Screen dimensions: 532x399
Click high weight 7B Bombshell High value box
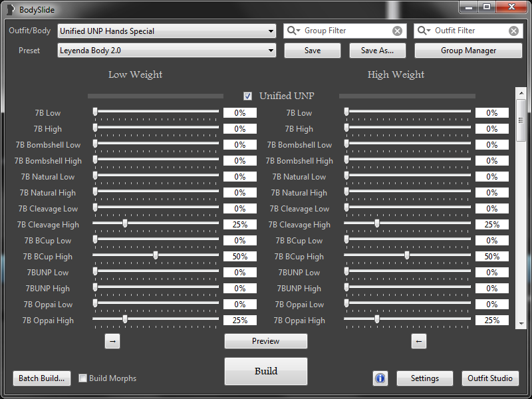[492, 161]
